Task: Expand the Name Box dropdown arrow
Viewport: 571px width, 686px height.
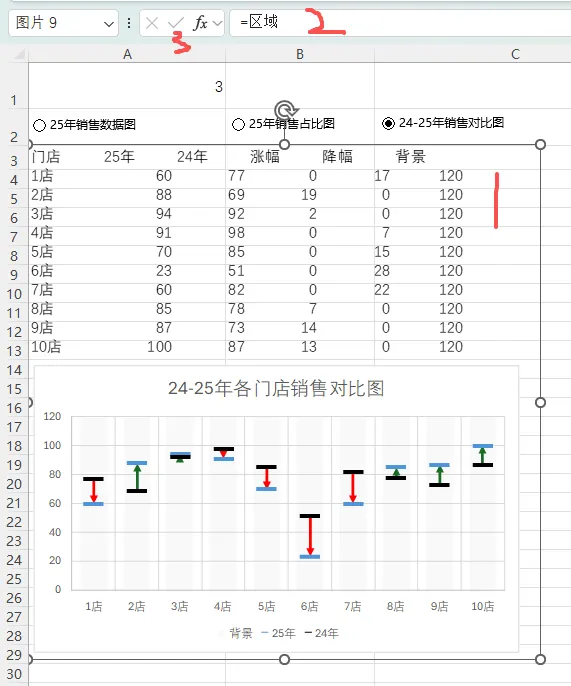Action: point(109,24)
